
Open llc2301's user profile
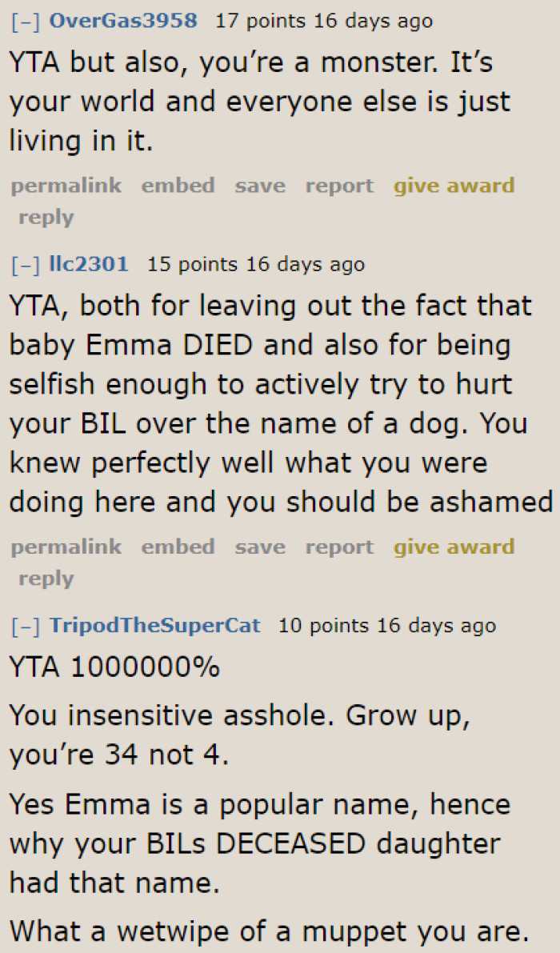click(x=89, y=264)
